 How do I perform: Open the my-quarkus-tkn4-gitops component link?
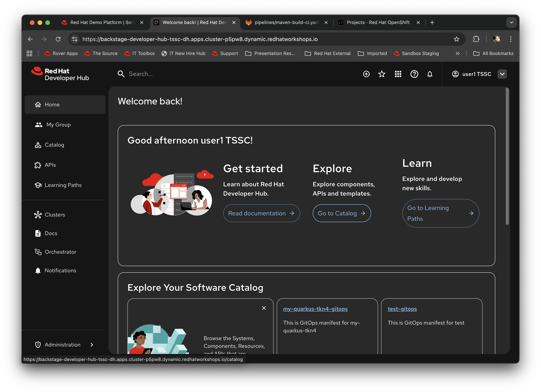[x=315, y=309]
